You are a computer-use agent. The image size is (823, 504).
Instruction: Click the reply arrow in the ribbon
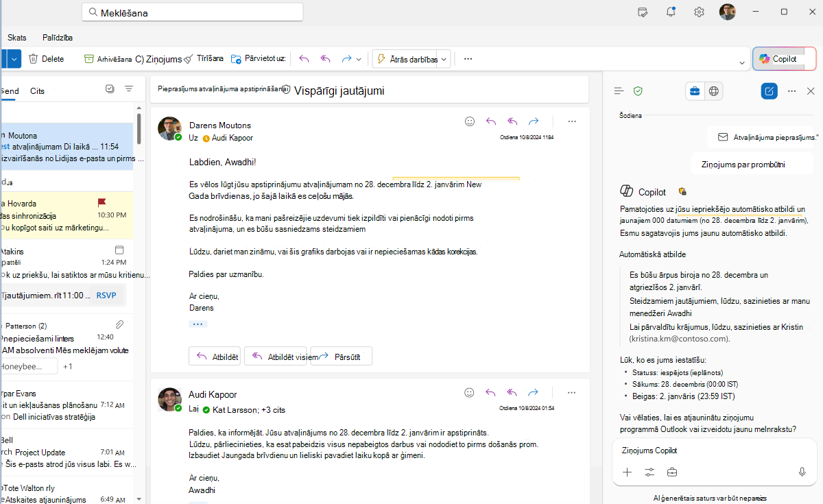[304, 59]
